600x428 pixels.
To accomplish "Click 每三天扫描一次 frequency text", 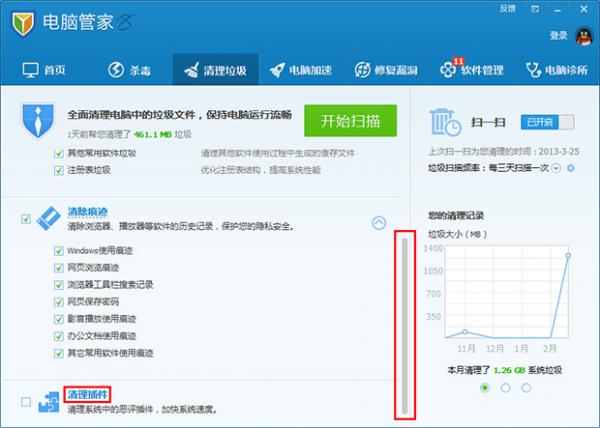I will [x=519, y=168].
